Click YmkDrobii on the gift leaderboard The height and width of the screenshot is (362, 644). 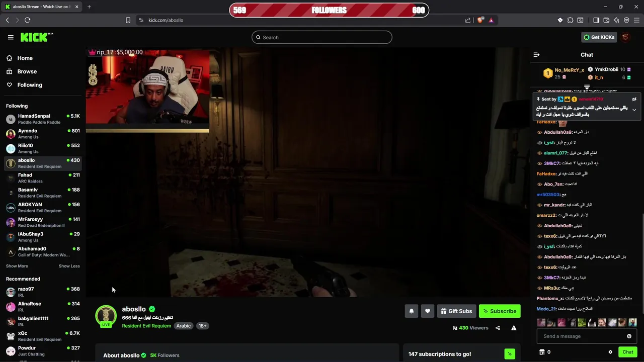(x=606, y=69)
